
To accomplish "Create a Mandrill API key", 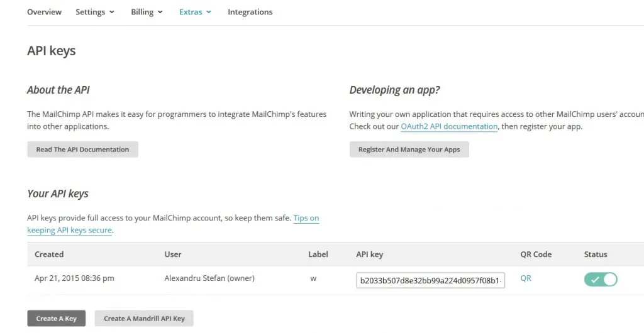I will click(144, 319).
